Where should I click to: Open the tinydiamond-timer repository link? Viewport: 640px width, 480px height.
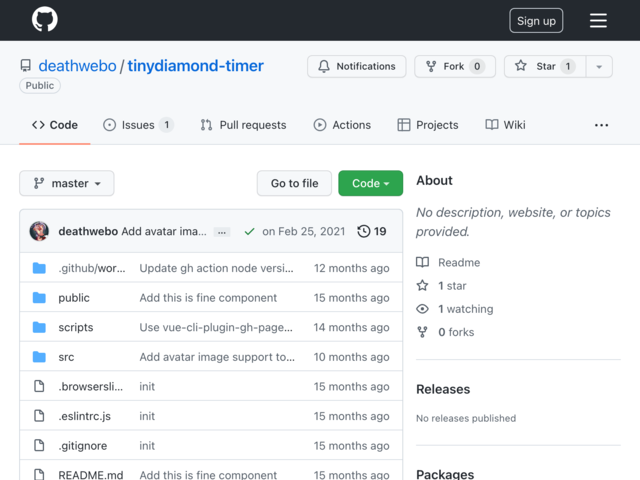(197, 66)
